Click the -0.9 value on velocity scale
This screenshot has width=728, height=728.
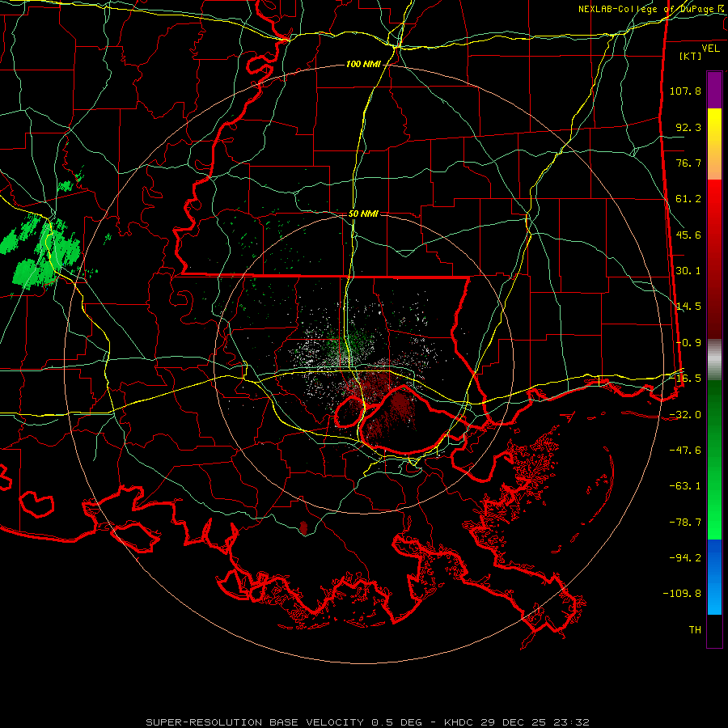coord(688,343)
